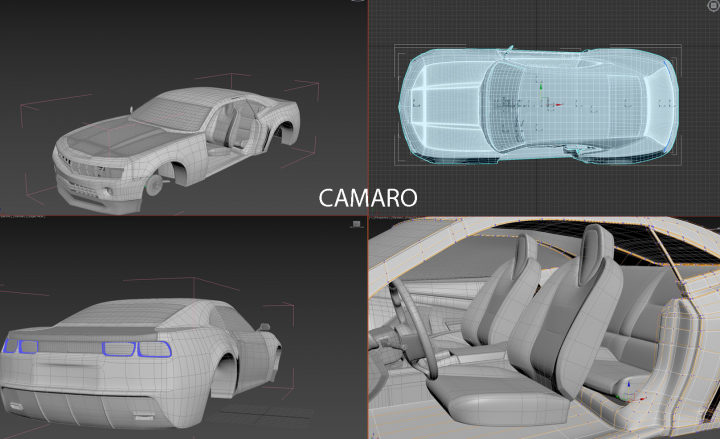Viewport: 720px width, 439px height.
Task: Select the side mirror on the rear-view car
Action: tap(264, 327)
